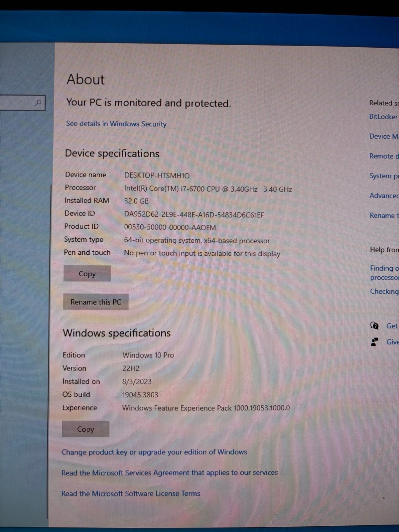
Task: Select the No pen or touch input text
Action: [x=202, y=253]
